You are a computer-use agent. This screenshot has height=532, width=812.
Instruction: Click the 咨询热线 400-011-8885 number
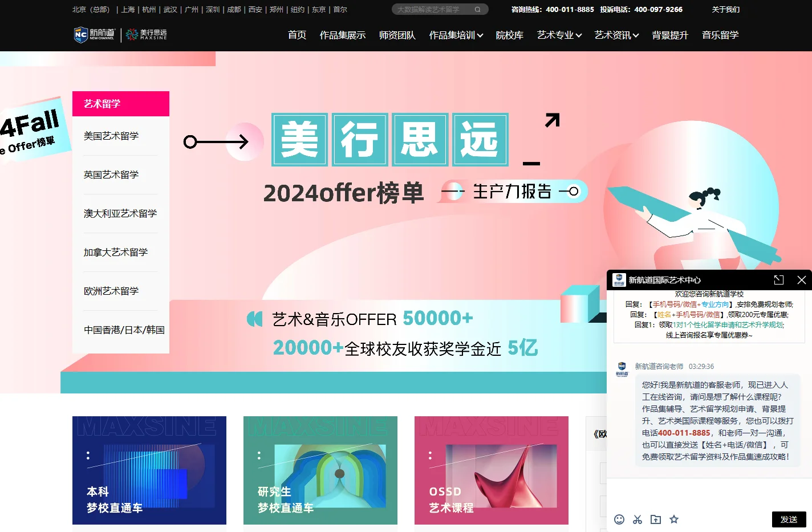[x=570, y=10]
